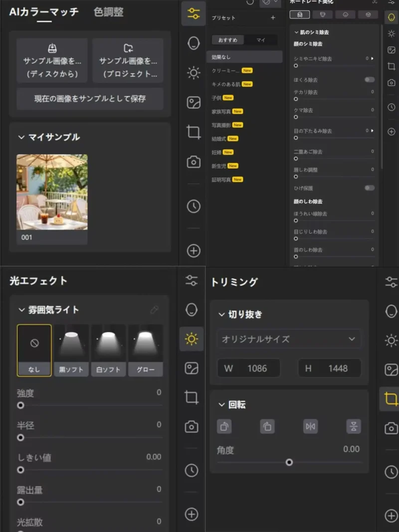Select the 001 sample thumbnail
This screenshot has height=532, width=399.
[52, 199]
